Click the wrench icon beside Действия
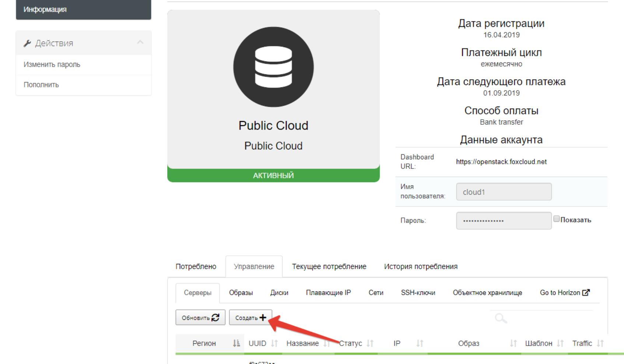The height and width of the screenshot is (364, 624). pyautogui.click(x=27, y=43)
